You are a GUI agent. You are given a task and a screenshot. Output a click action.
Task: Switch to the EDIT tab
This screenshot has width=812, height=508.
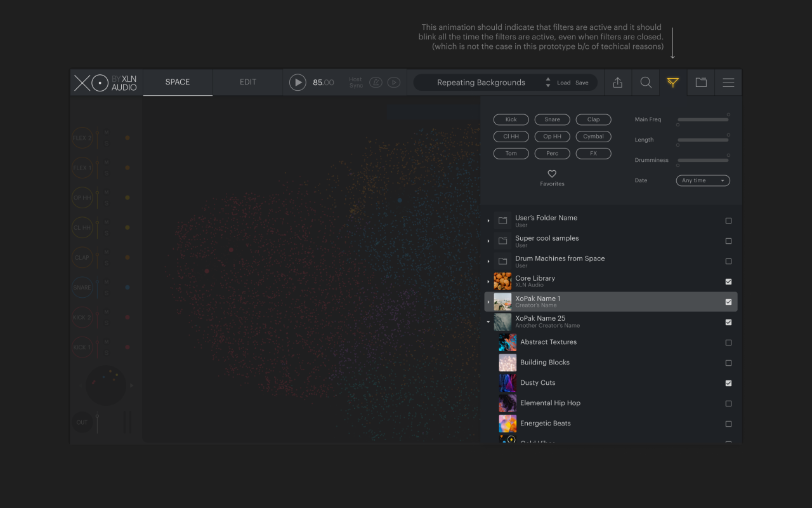(248, 83)
